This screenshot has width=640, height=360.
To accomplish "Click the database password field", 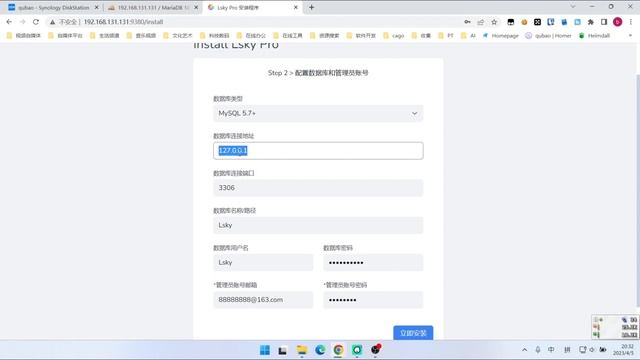I will 373,262.
